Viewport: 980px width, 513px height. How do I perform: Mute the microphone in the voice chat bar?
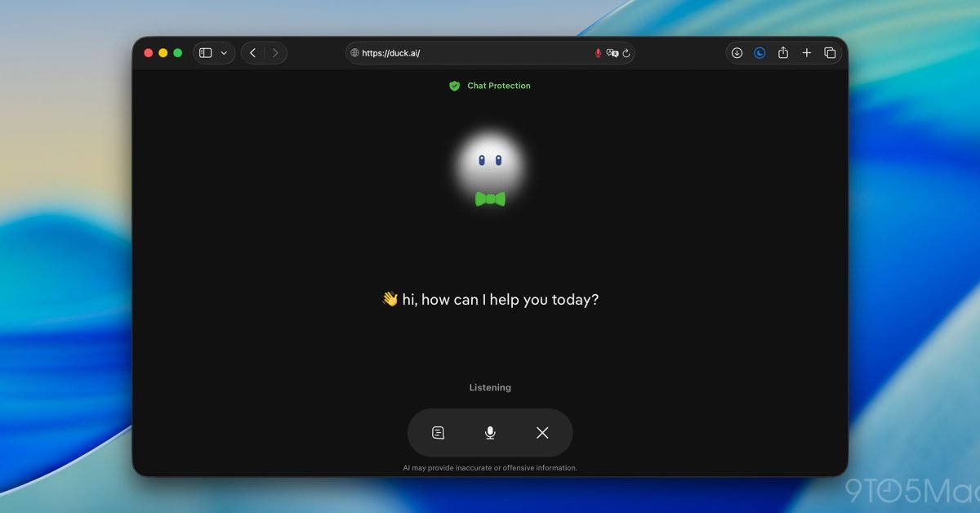click(490, 432)
